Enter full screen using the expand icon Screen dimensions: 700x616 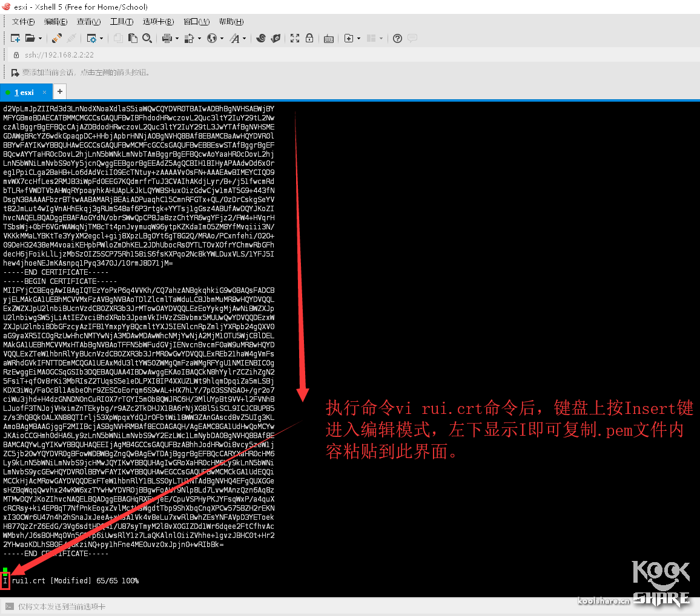[x=294, y=38]
